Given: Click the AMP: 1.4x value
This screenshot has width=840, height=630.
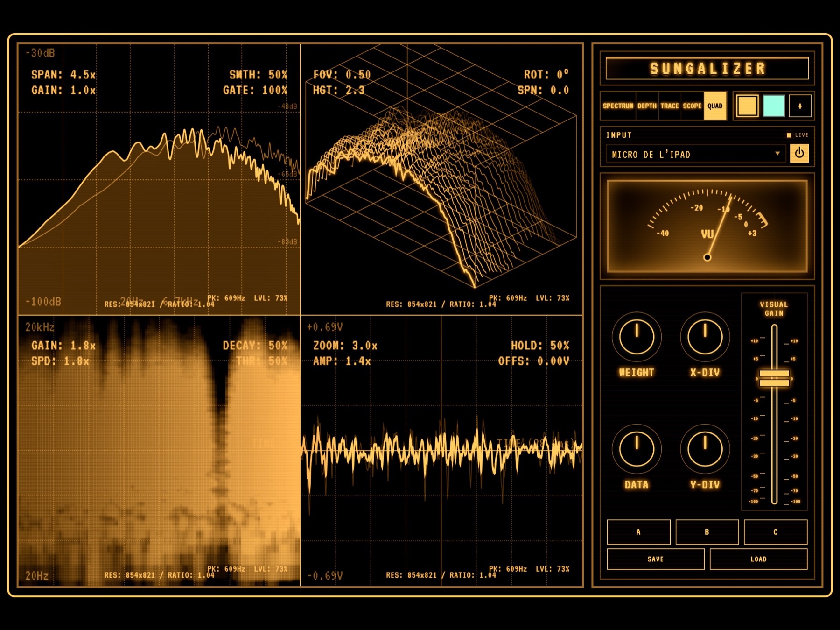Looking at the screenshot, I should coord(342,361).
